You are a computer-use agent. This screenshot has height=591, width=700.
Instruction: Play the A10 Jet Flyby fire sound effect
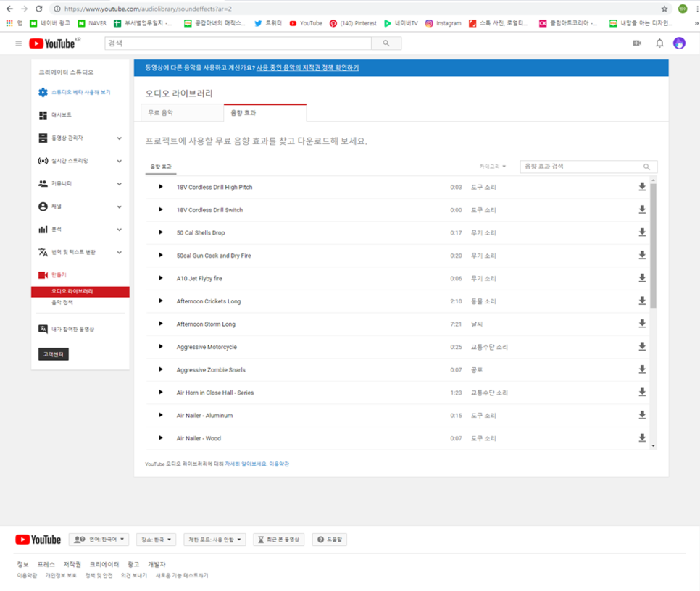[160, 278]
